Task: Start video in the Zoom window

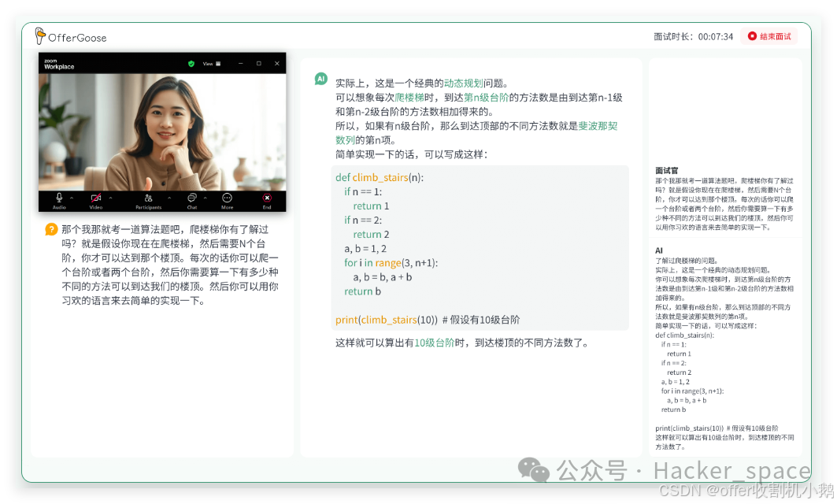Action: pyautogui.click(x=95, y=201)
